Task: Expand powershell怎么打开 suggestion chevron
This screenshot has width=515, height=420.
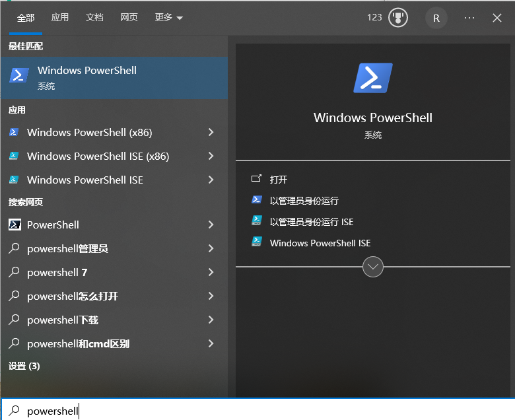Action: [211, 296]
